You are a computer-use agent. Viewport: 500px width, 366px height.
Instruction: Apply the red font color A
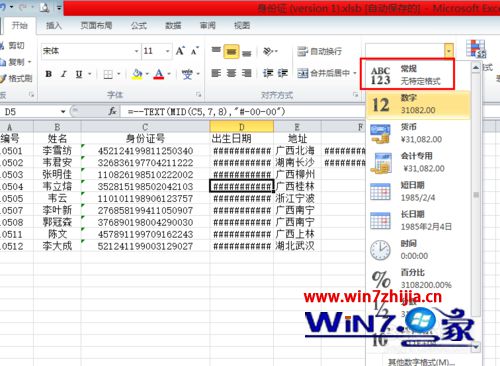pyautogui.click(x=159, y=74)
